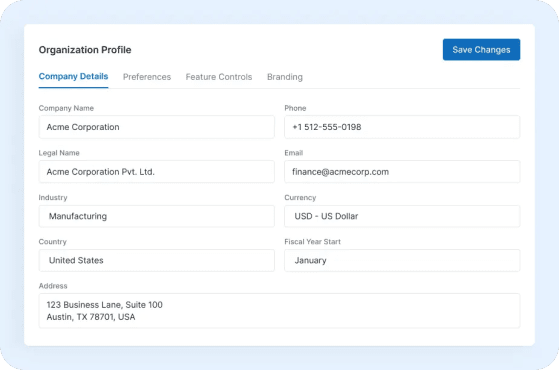
Task: Click the Address label text
Action: click(53, 286)
